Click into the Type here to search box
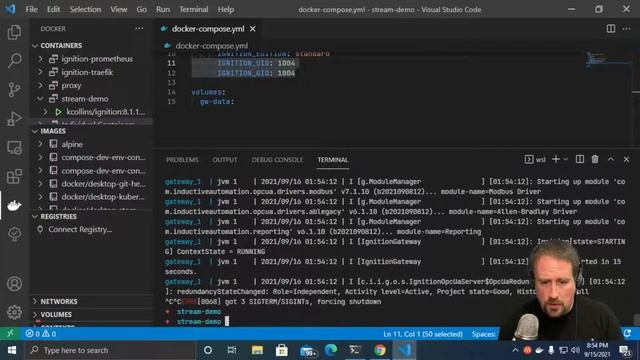The image size is (640, 360). 109,350
